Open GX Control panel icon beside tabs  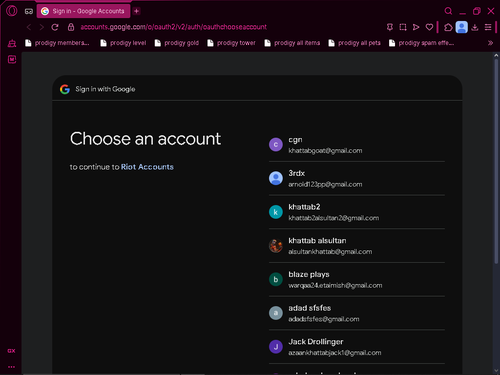pos(29,11)
